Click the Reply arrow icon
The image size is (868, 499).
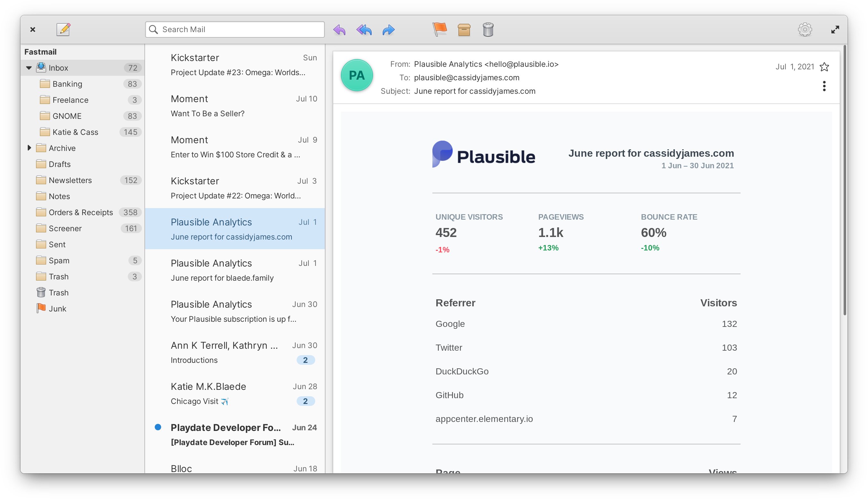tap(339, 30)
